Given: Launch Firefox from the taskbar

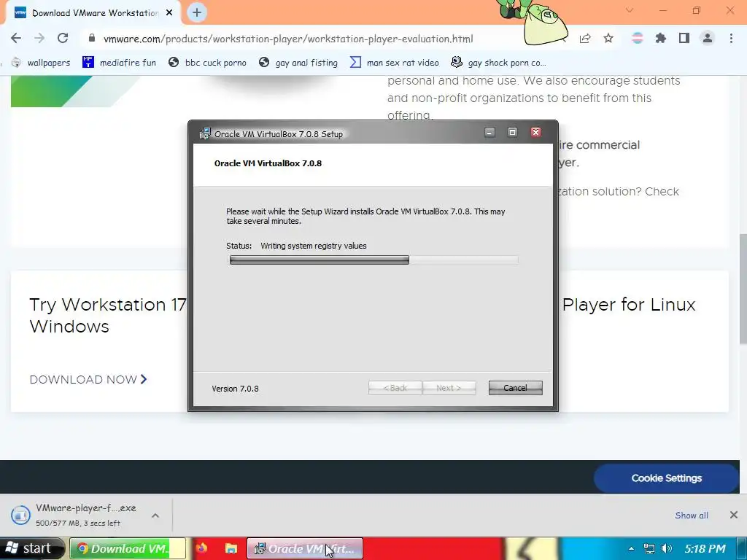Looking at the screenshot, I should click(x=201, y=548).
